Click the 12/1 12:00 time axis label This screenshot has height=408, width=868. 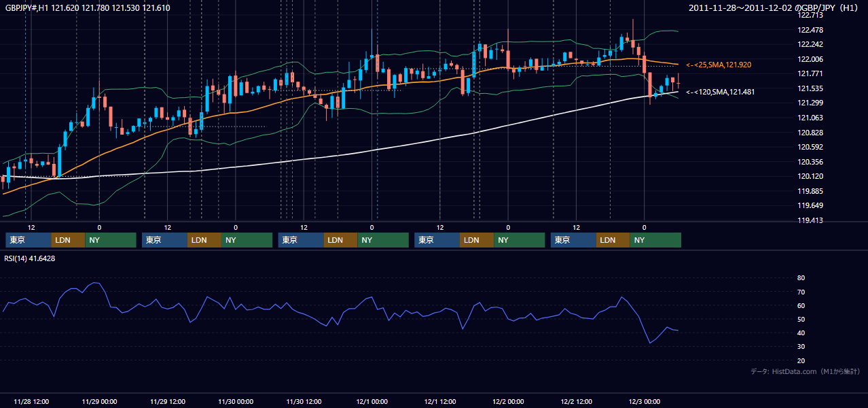(x=439, y=401)
